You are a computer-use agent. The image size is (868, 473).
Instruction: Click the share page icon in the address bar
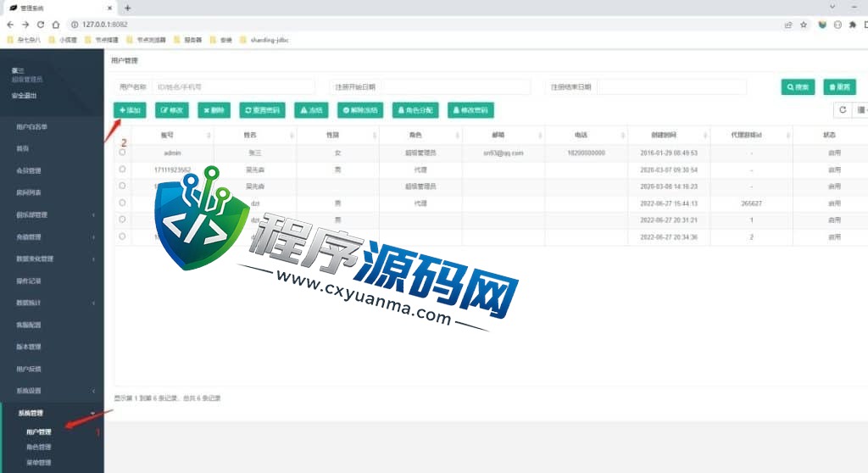pyautogui.click(x=788, y=25)
